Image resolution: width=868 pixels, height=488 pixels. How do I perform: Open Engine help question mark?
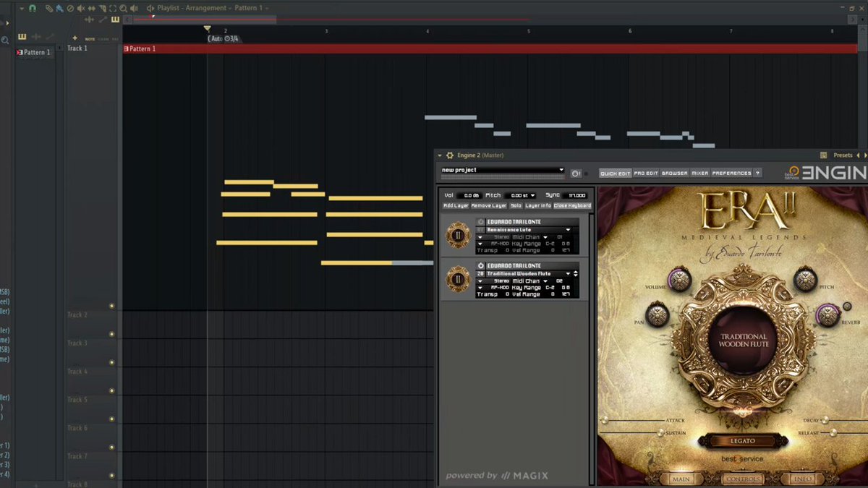click(757, 174)
